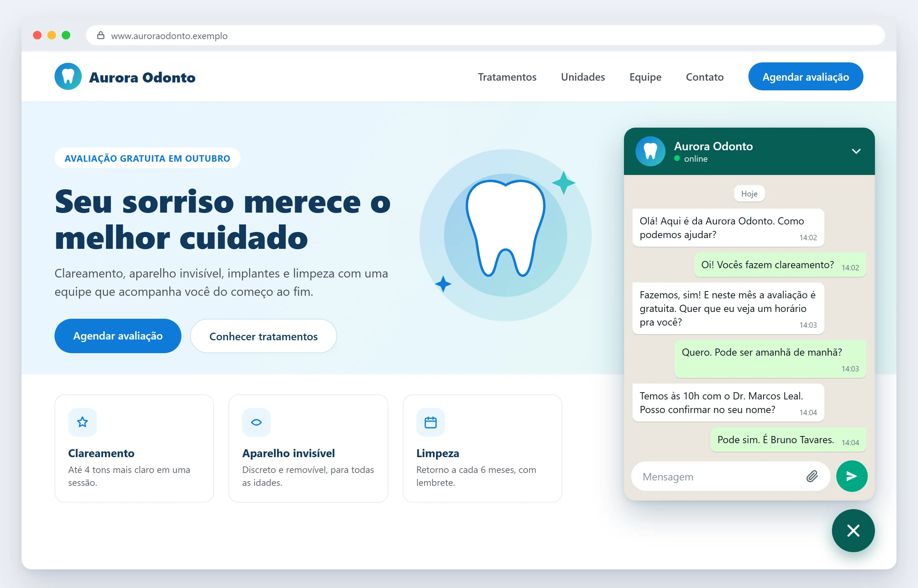Image resolution: width=918 pixels, height=588 pixels.
Task: Click the lock icon in the address bar
Action: point(100,35)
